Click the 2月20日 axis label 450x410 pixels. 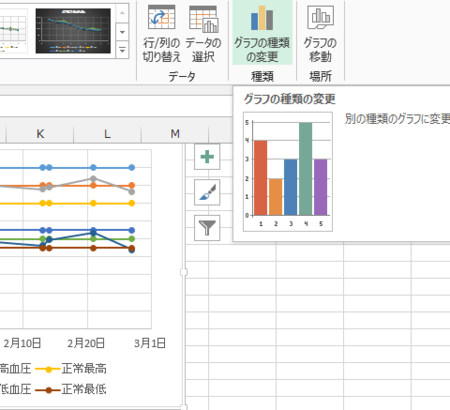[86, 343]
